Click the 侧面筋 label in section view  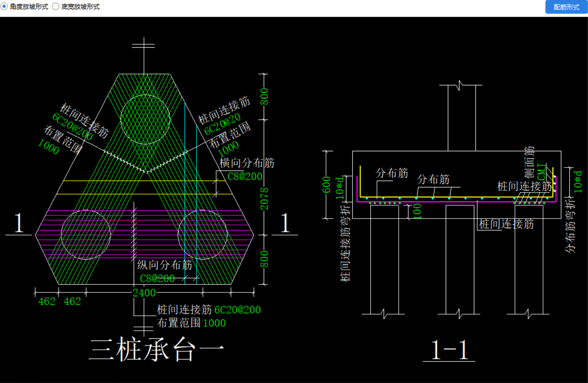point(529,162)
